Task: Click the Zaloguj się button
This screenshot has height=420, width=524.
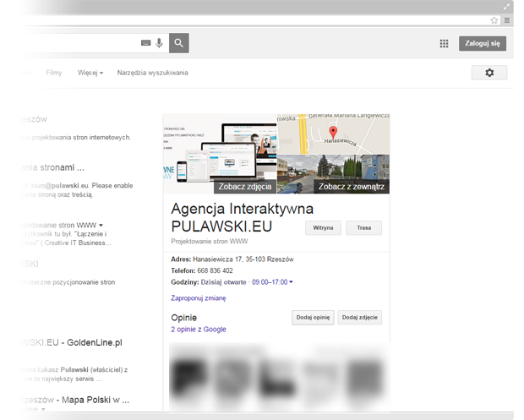Action: tap(483, 43)
